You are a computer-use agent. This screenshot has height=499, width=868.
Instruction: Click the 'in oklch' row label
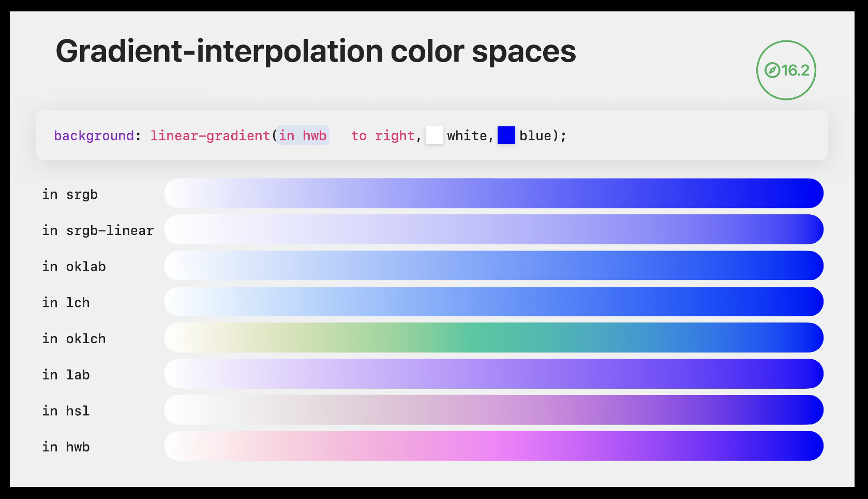74,339
